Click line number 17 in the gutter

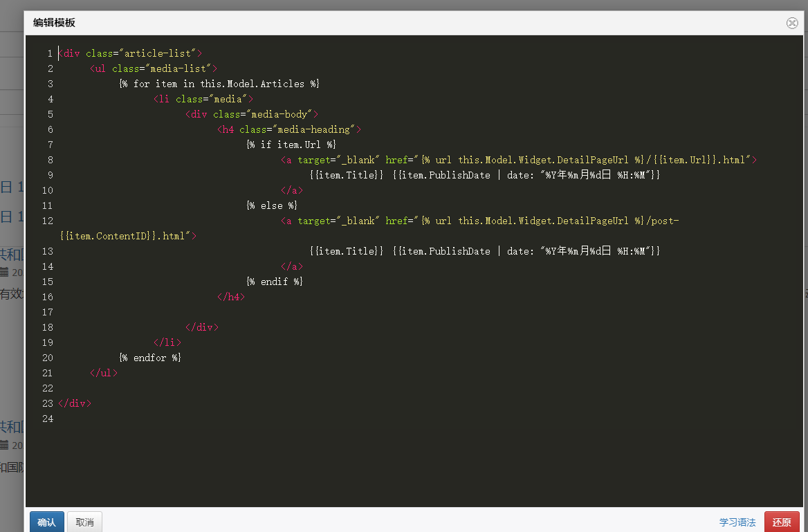(48, 312)
